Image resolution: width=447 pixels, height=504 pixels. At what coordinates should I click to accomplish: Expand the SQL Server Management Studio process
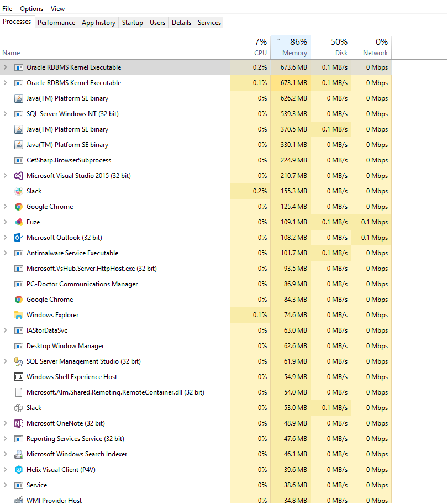(x=5, y=361)
